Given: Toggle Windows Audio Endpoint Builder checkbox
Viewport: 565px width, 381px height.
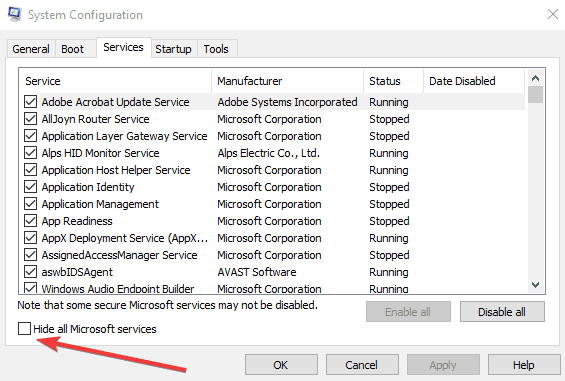Looking at the screenshot, I should point(31,288).
